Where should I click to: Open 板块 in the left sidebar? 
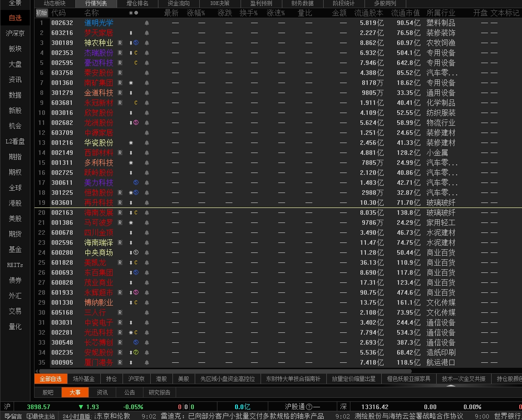[15, 49]
